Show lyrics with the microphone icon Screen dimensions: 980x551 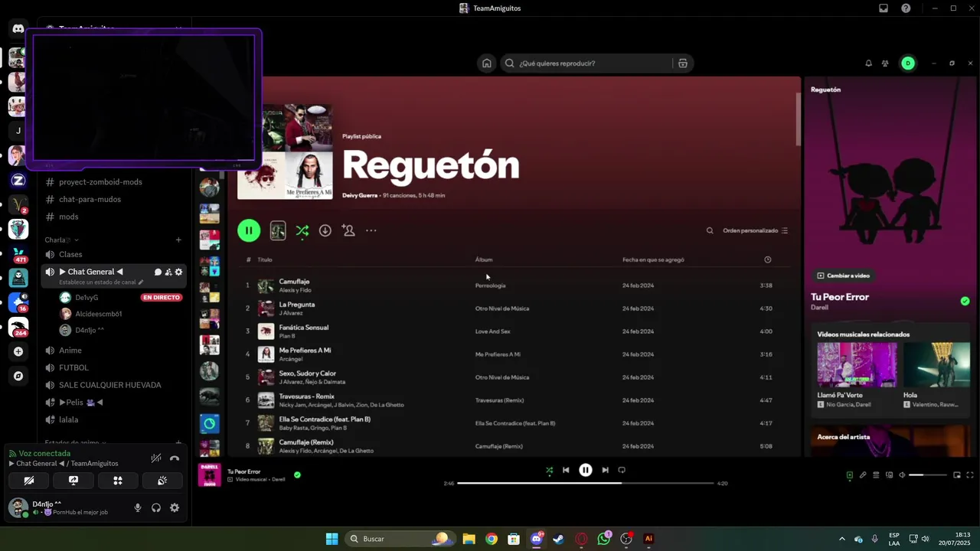tap(863, 475)
